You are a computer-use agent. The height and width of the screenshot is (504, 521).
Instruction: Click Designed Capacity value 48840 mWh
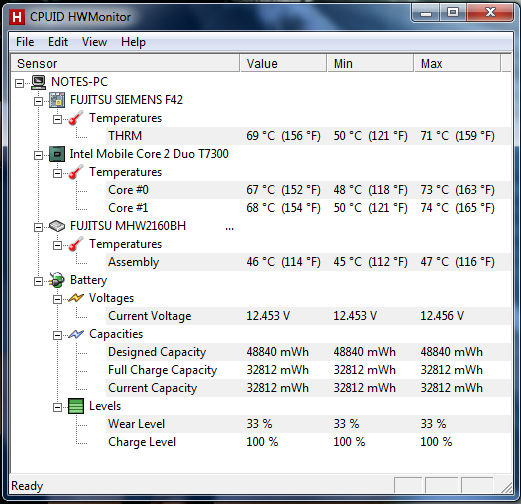pyautogui.click(x=278, y=352)
